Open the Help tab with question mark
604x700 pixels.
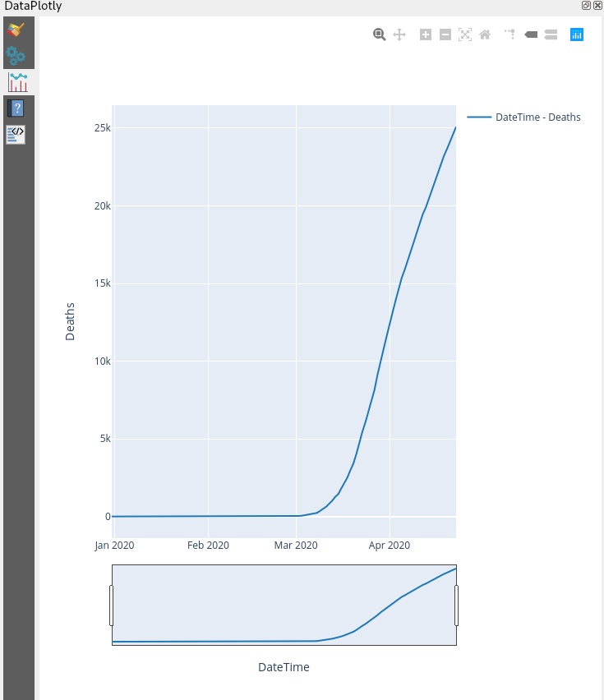click(15, 108)
